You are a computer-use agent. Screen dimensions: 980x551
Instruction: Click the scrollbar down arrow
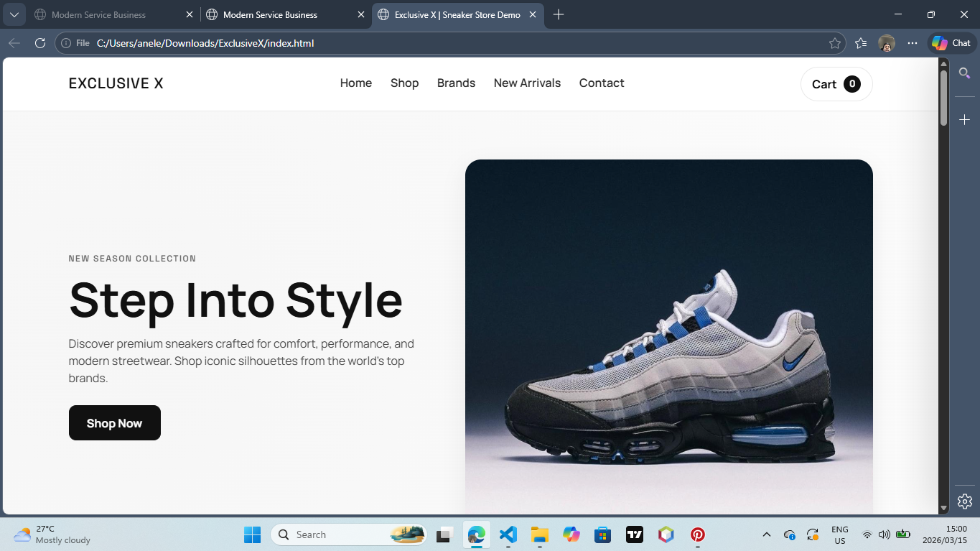944,509
